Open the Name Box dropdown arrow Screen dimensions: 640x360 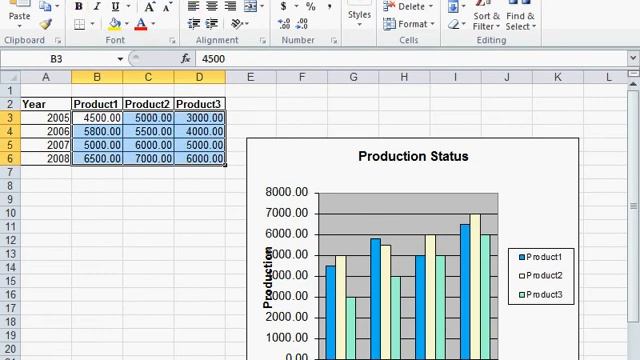click(120, 59)
